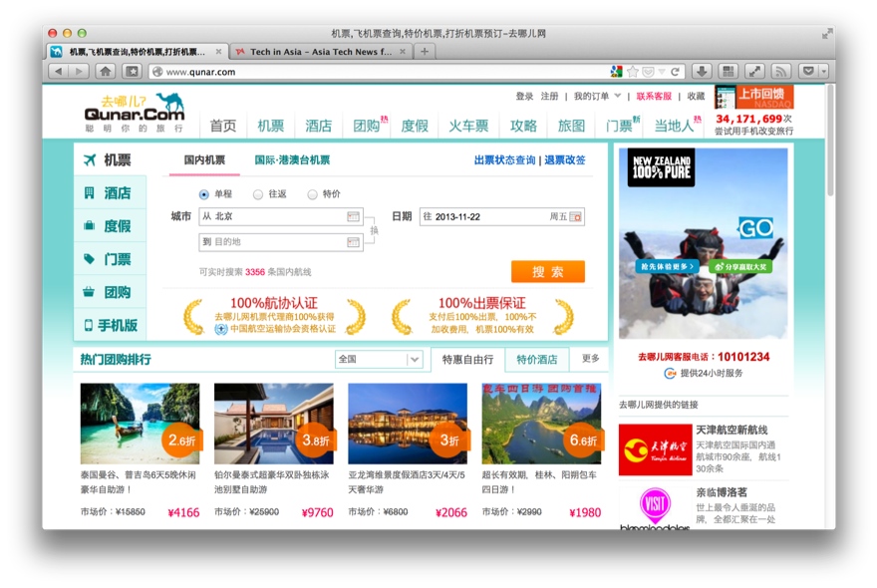Click the bookmark star icon in address bar
The height and width of the screenshot is (588, 877).
(x=633, y=72)
